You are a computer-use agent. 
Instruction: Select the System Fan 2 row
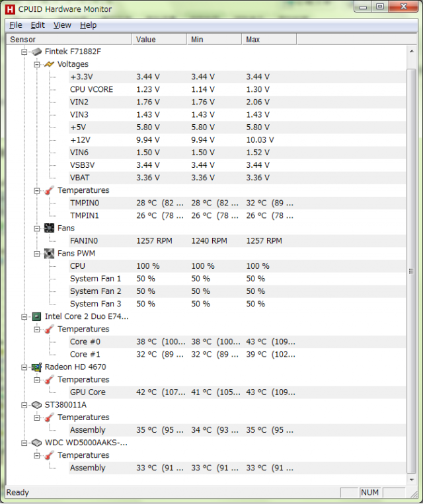coord(237,291)
